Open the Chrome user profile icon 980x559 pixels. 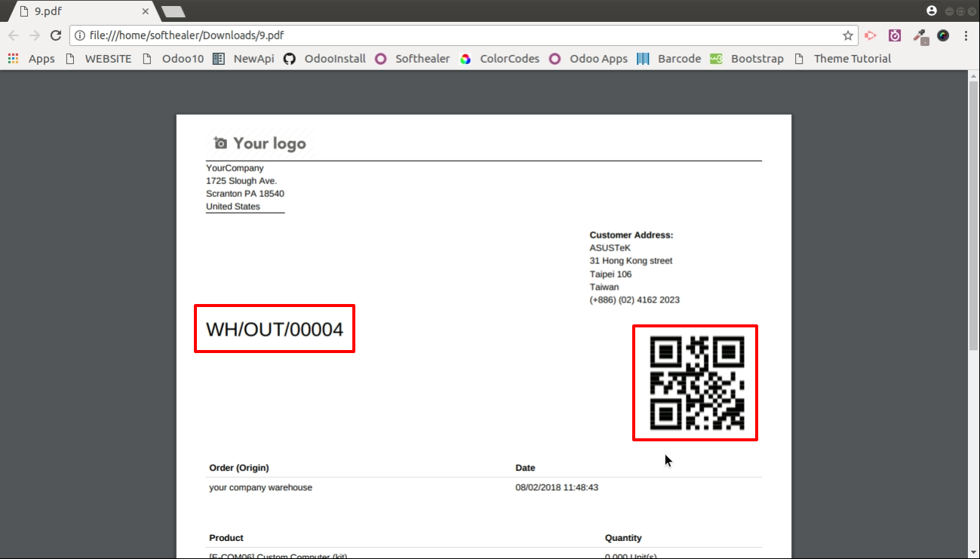(x=932, y=11)
